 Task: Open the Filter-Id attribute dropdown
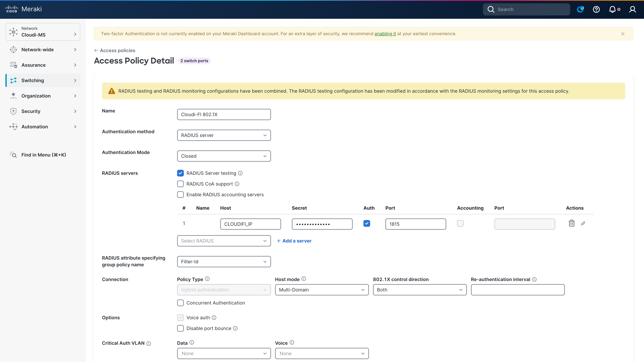pos(224,262)
